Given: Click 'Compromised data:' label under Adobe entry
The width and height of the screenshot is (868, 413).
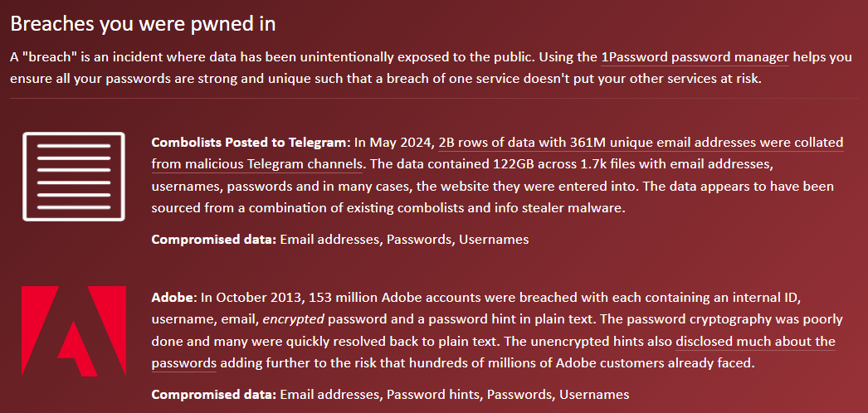Looking at the screenshot, I should pos(213,395).
